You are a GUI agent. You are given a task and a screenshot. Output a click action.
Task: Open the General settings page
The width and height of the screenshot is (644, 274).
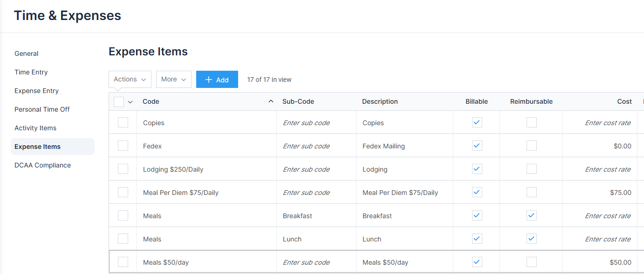26,53
